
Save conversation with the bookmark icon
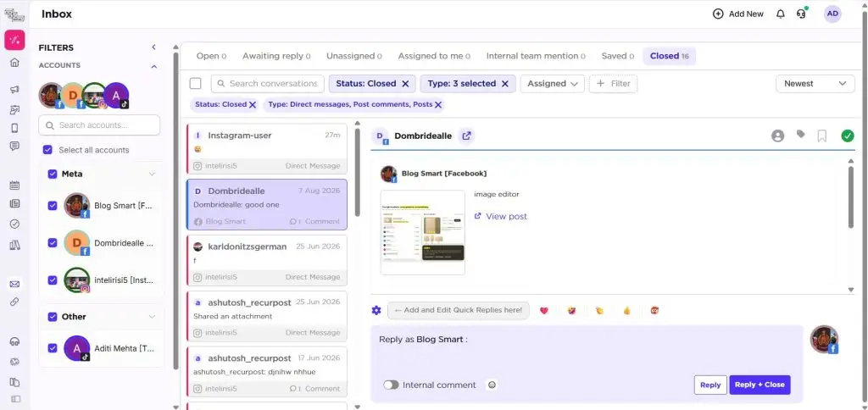pyautogui.click(x=822, y=136)
